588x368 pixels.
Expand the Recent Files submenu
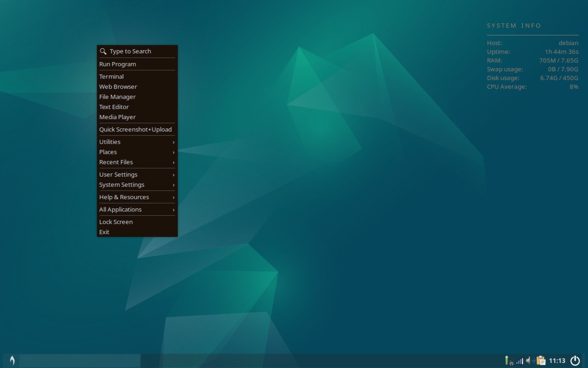137,162
